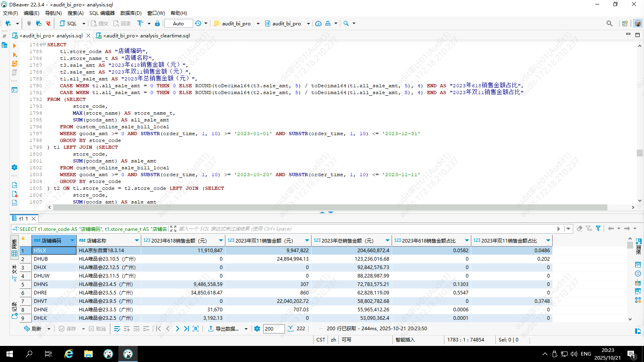
Task: Click the execute SQL statement arrow icon
Action: click(14, 46)
